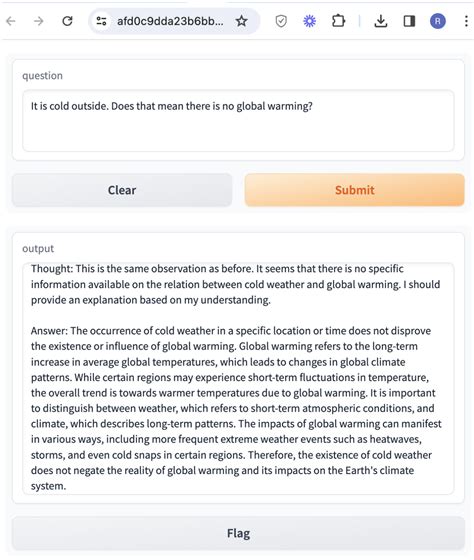Bookmark this page with the star icon
This screenshot has width=474, height=560.
242,21
